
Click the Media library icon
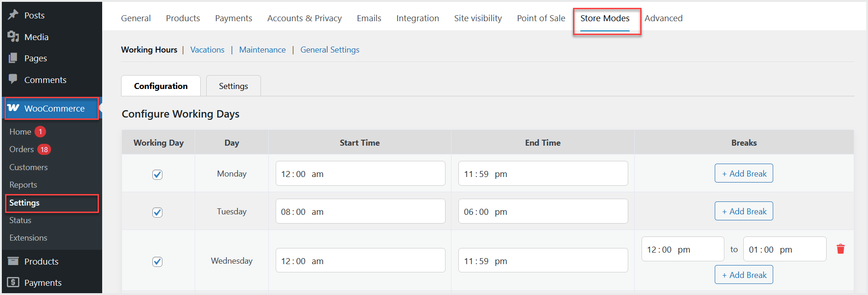[13, 36]
